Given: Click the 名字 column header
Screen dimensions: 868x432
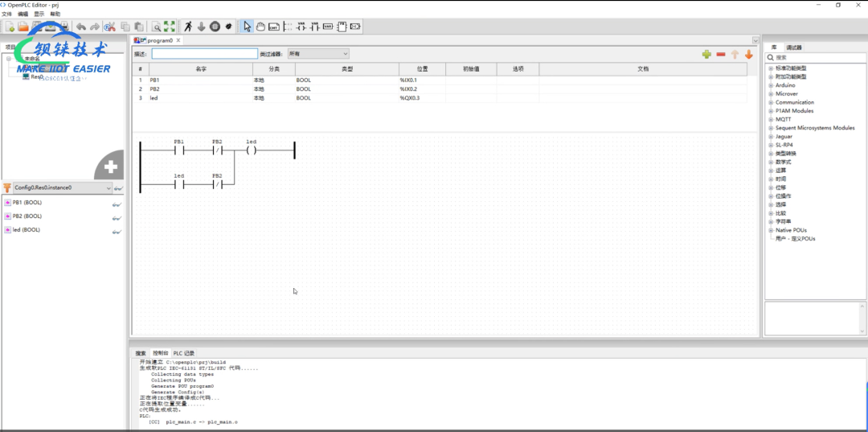Looking at the screenshot, I should pos(200,69).
